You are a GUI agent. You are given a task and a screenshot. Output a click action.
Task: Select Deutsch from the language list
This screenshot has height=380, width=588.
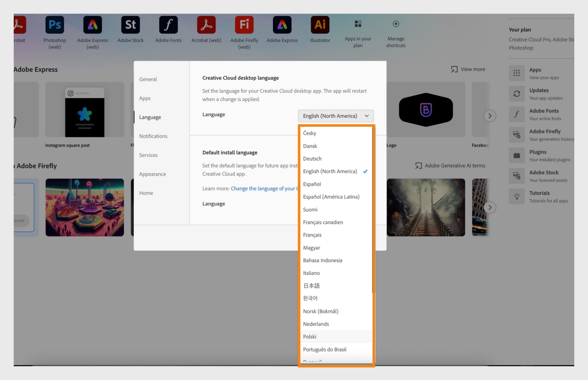(312, 158)
